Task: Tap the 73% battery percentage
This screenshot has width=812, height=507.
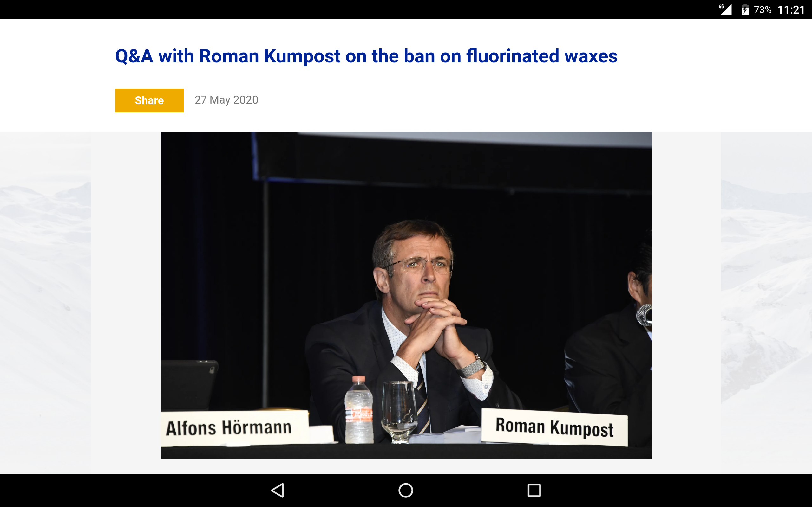Action: (x=762, y=10)
